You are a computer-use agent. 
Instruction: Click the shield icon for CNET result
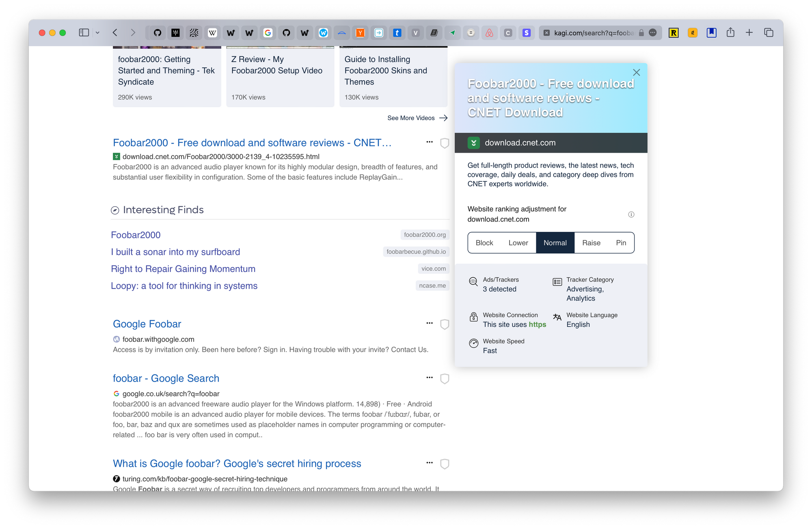(445, 143)
